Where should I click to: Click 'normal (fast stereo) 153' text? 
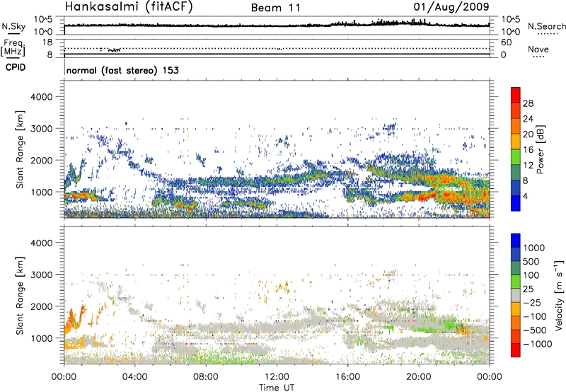point(122,71)
